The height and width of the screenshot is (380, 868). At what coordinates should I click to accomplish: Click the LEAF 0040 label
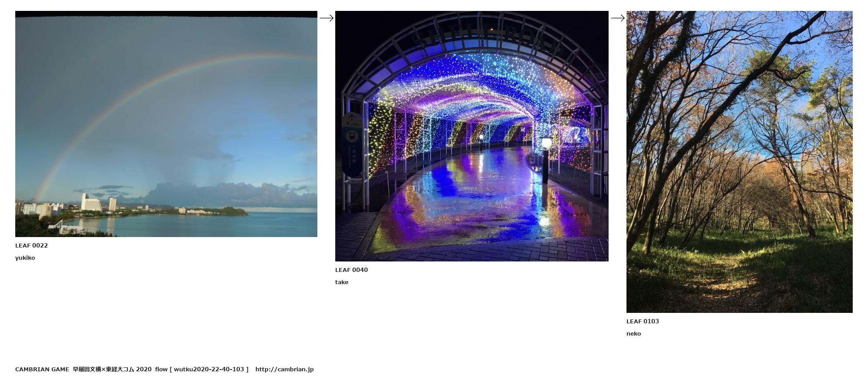[x=351, y=270]
